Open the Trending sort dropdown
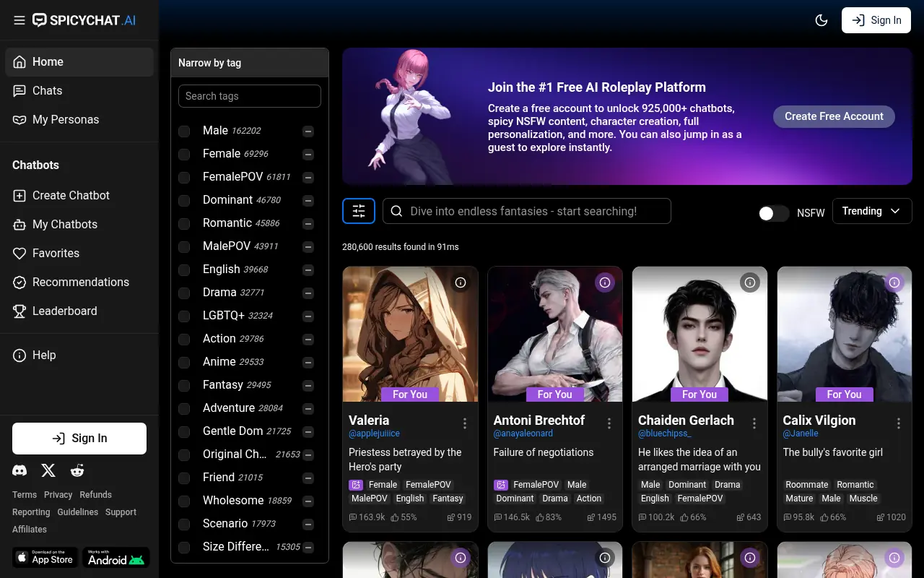The image size is (924, 578). 872,211
